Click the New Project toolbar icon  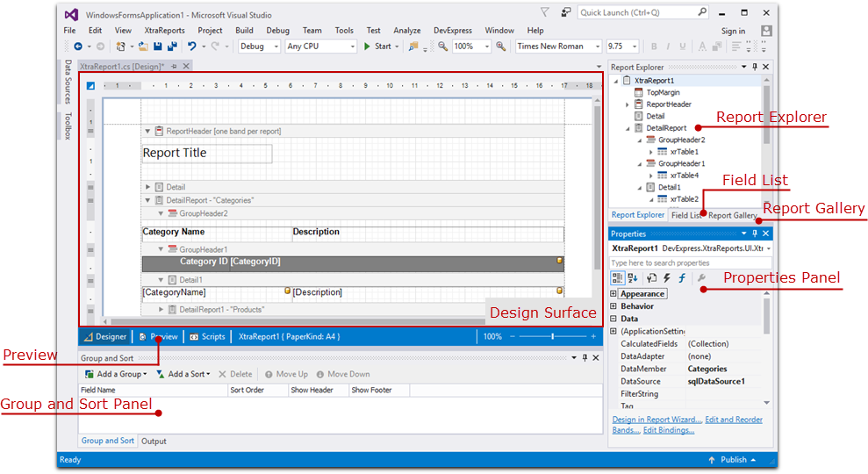(x=120, y=47)
